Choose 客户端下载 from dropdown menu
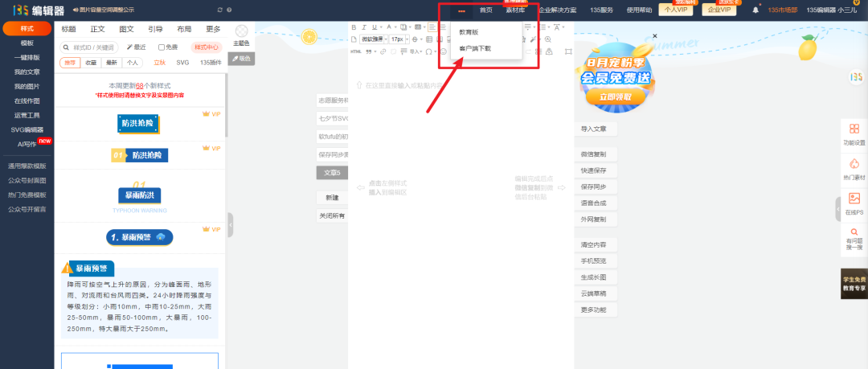 (x=475, y=49)
